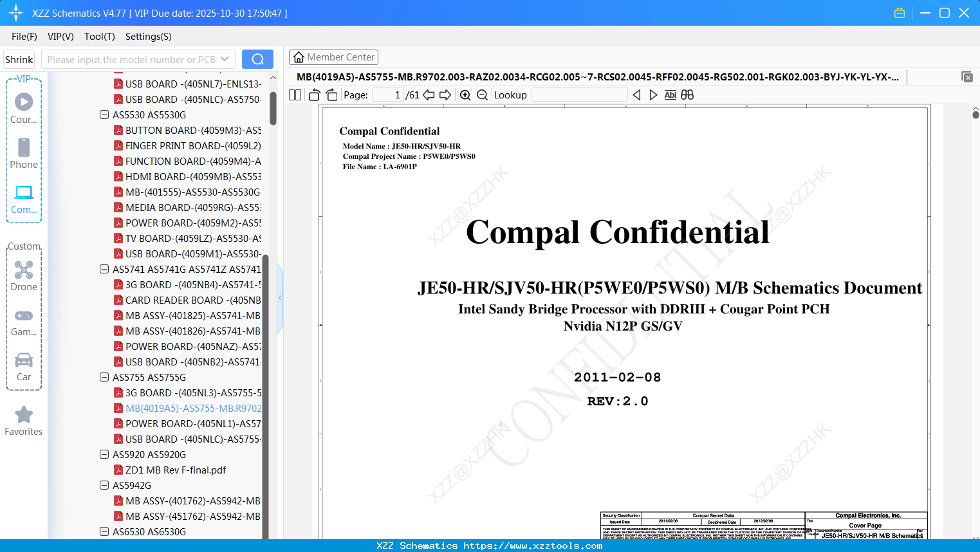
Task: Close the open schematic document tab
Action: (967, 77)
